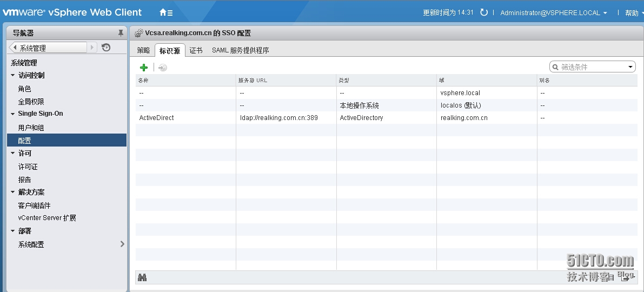
Task: Expand the 系统配置 chevron
Action: click(x=122, y=244)
